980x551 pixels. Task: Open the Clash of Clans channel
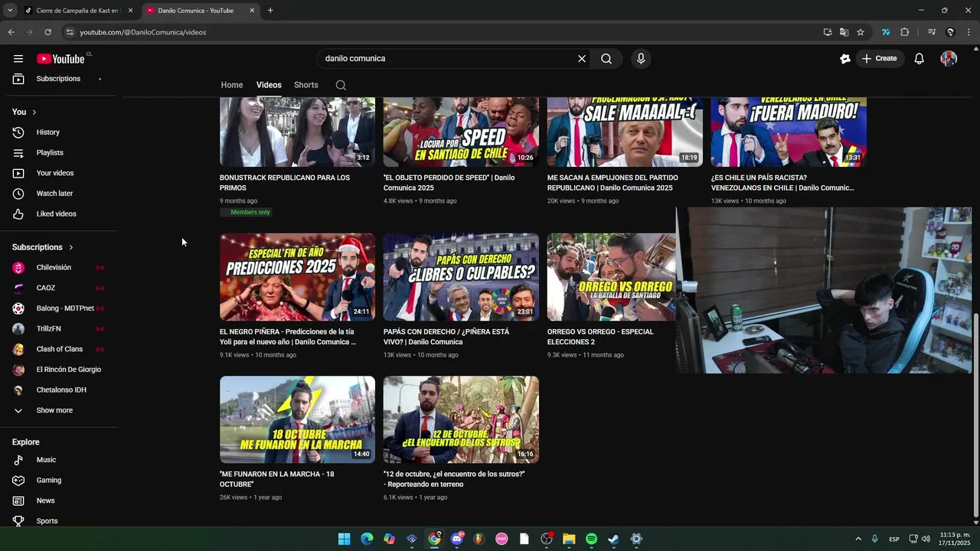60,349
